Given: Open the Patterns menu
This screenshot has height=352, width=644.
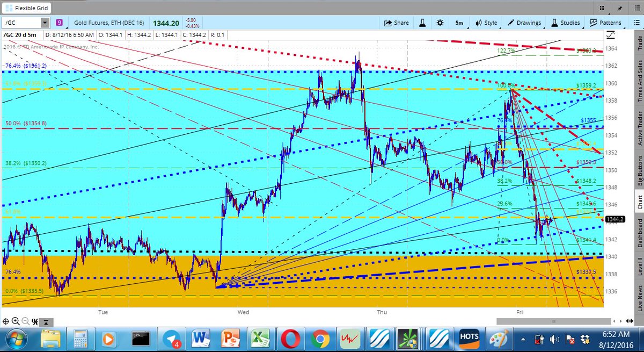Looking at the screenshot, I should tap(606, 23).
